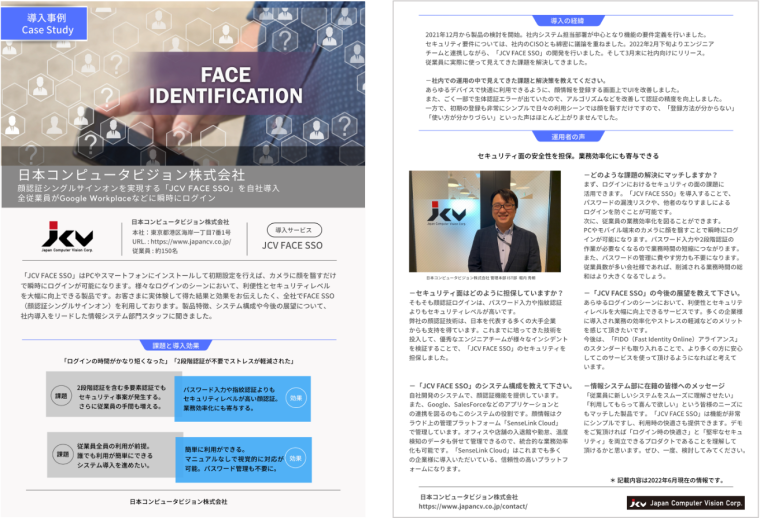This screenshot has width=760, height=518.
Task: Click the 運用者の声 section tab
Action: point(568,137)
